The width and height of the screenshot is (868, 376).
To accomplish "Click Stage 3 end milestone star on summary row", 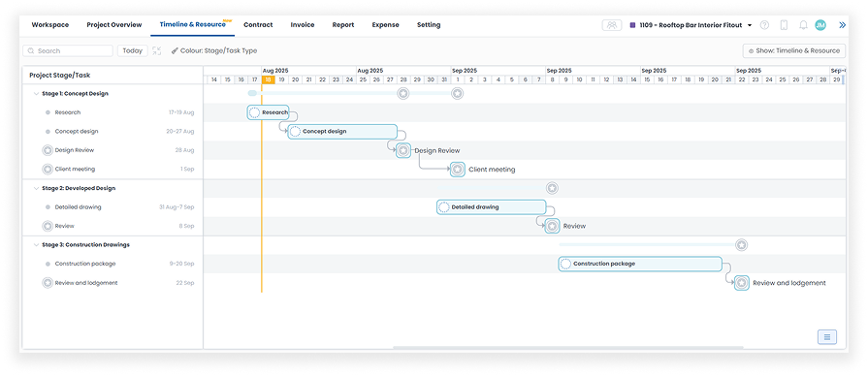I will 742,245.
